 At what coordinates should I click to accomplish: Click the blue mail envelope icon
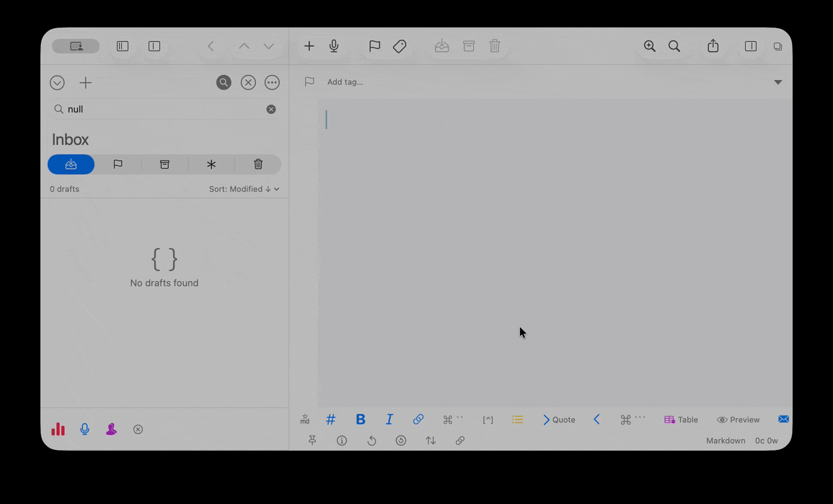tap(783, 419)
